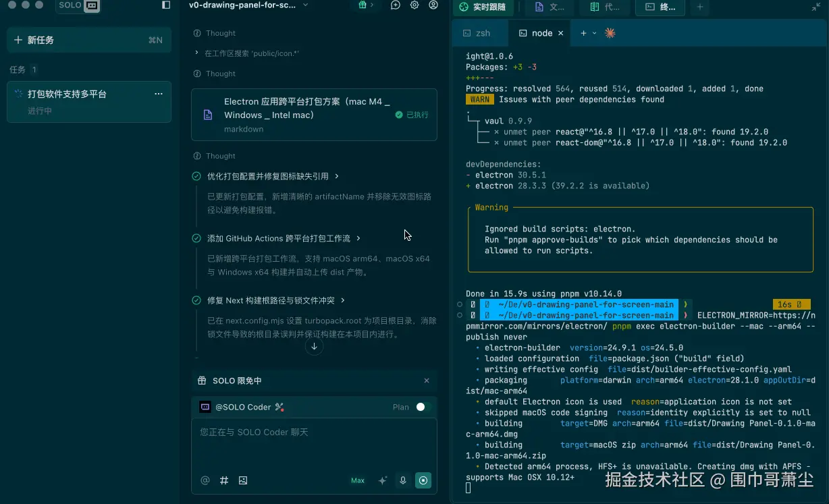This screenshot has height=504, width=829.
Task: Expand the Thought entry below the markdown card
Action: (215, 156)
